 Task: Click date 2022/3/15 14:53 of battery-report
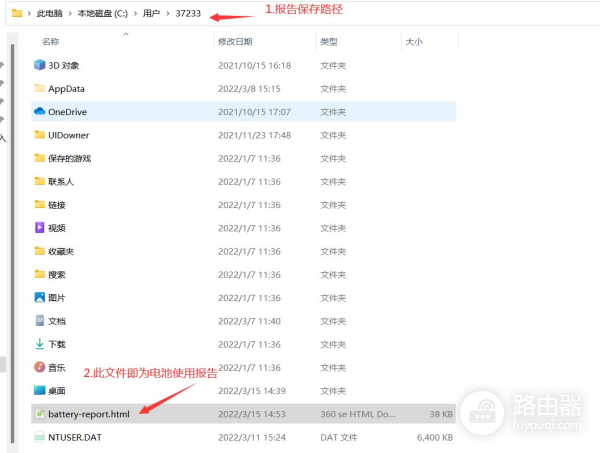252,414
